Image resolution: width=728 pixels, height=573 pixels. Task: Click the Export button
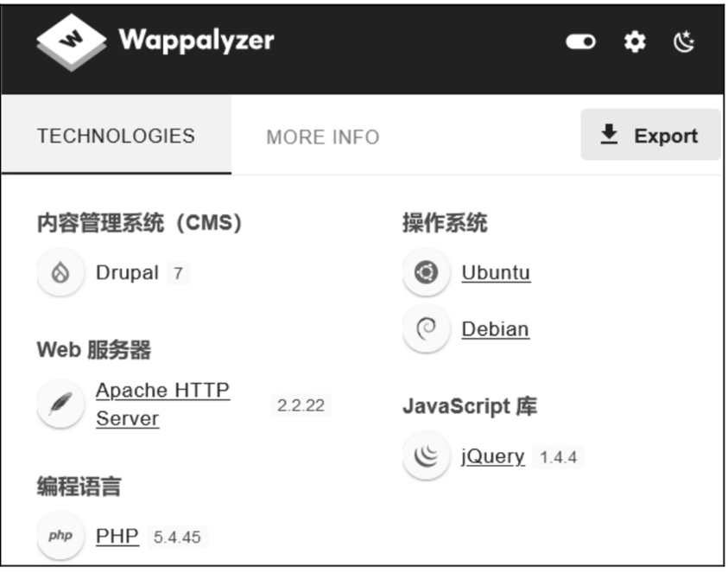click(x=650, y=135)
